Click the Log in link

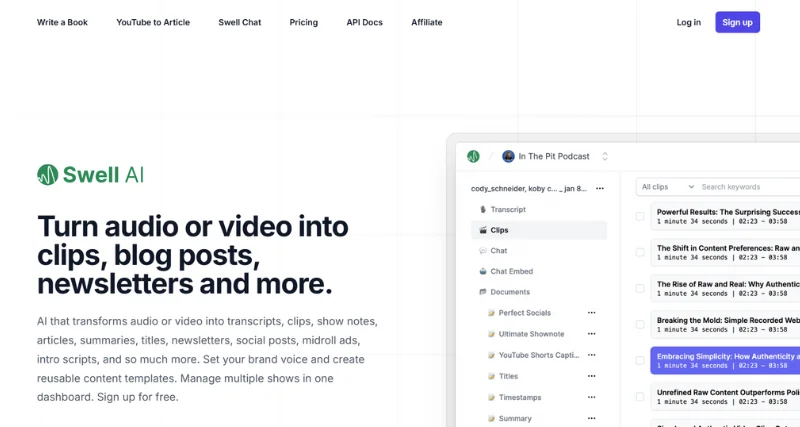[688, 22]
